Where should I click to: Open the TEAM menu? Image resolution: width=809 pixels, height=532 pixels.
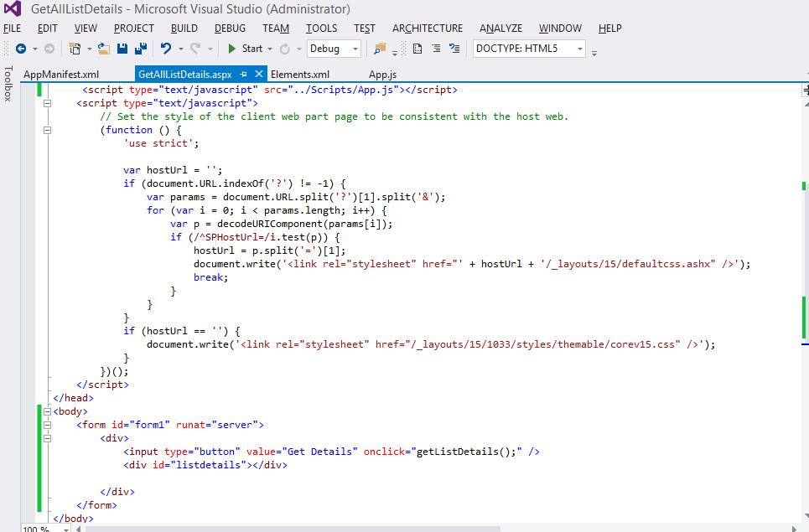pyautogui.click(x=276, y=28)
